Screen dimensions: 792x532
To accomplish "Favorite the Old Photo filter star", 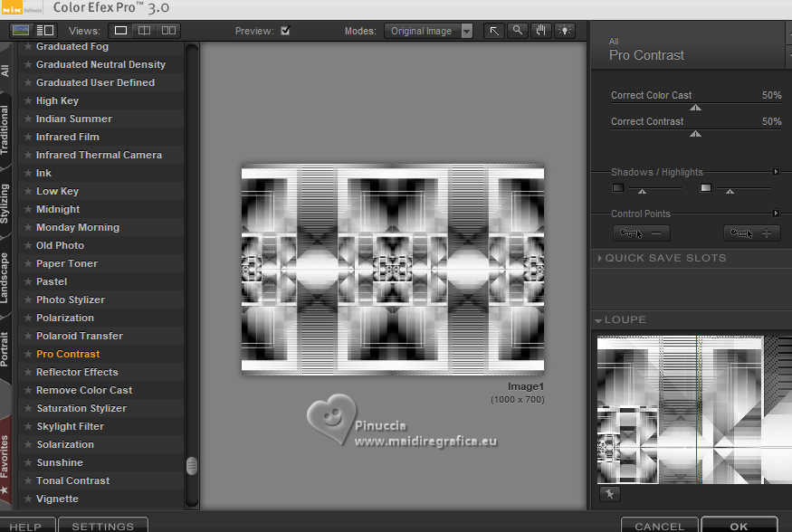I will click(x=28, y=245).
